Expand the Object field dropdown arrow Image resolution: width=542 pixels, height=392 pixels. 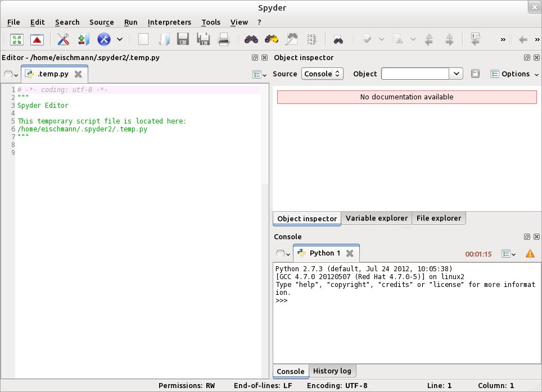click(x=456, y=74)
